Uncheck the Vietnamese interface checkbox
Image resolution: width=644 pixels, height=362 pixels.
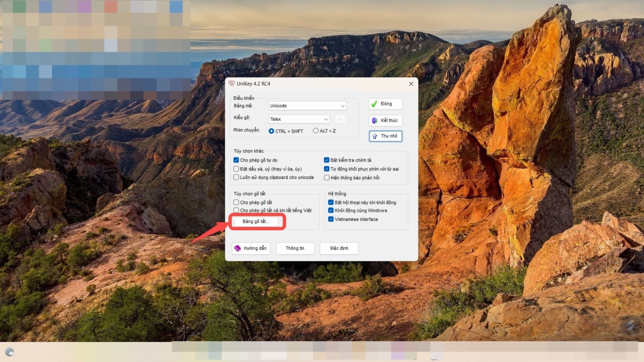pyautogui.click(x=331, y=219)
